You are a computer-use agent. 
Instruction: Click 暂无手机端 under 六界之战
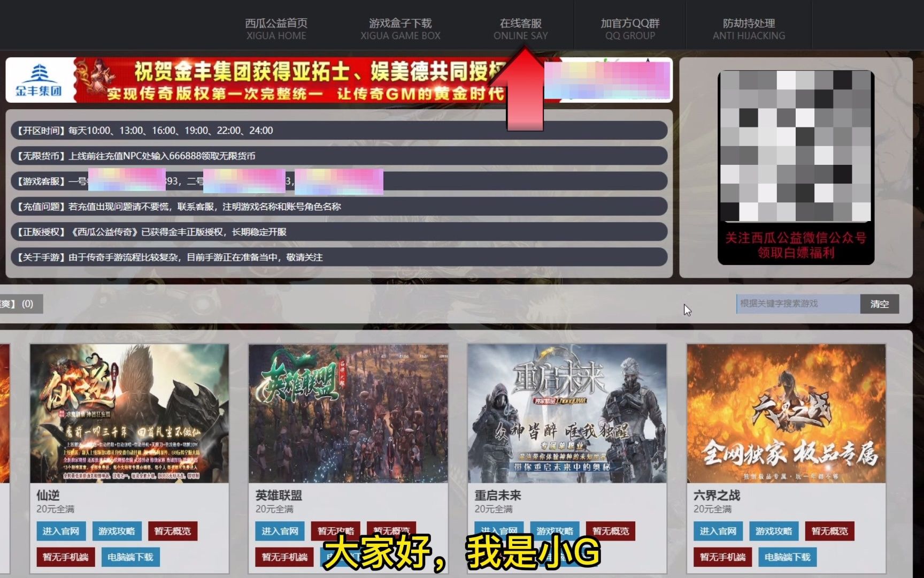coord(723,557)
